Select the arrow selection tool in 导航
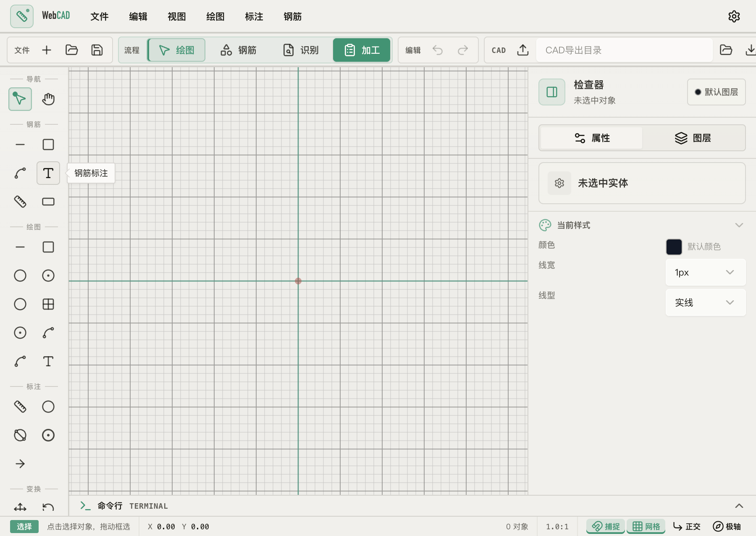This screenshot has width=756, height=536. 20,99
